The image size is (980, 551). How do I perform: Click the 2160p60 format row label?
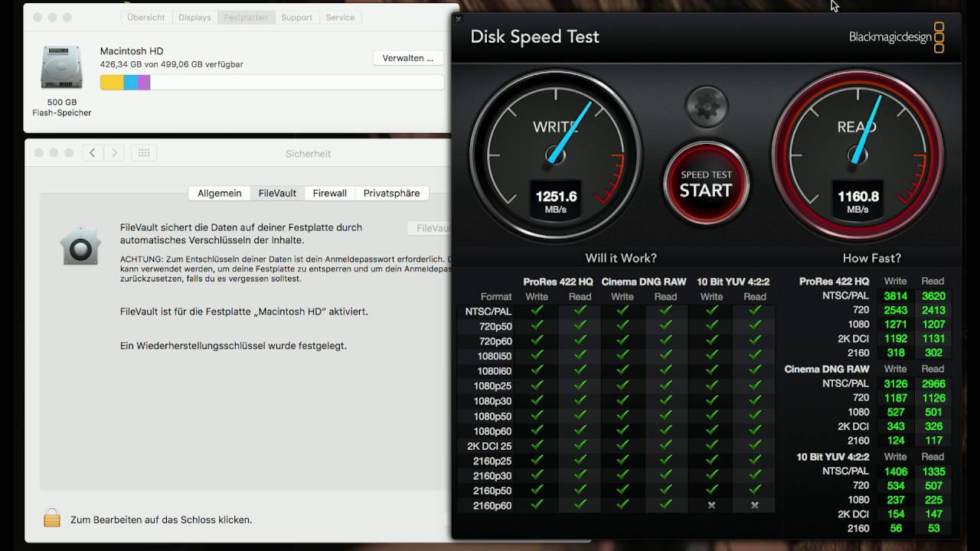point(492,506)
